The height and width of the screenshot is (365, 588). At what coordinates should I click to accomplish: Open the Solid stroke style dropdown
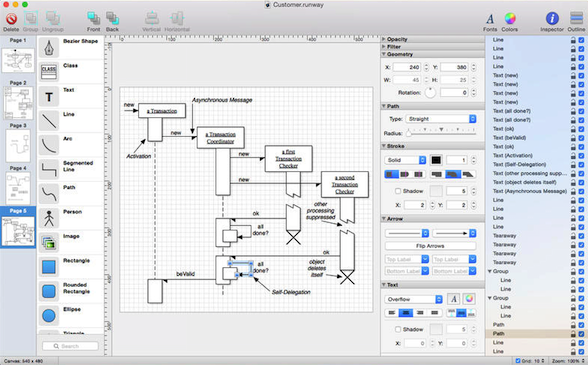[405, 160]
